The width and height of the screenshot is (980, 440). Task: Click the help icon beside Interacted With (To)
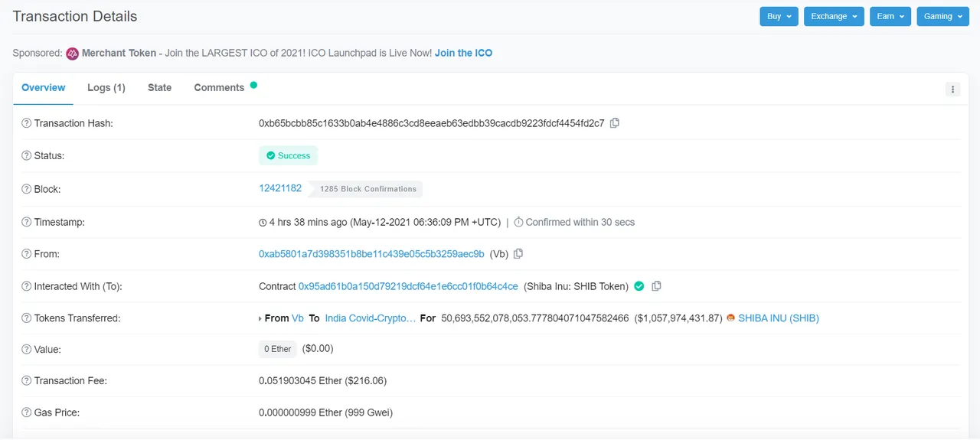(x=26, y=286)
